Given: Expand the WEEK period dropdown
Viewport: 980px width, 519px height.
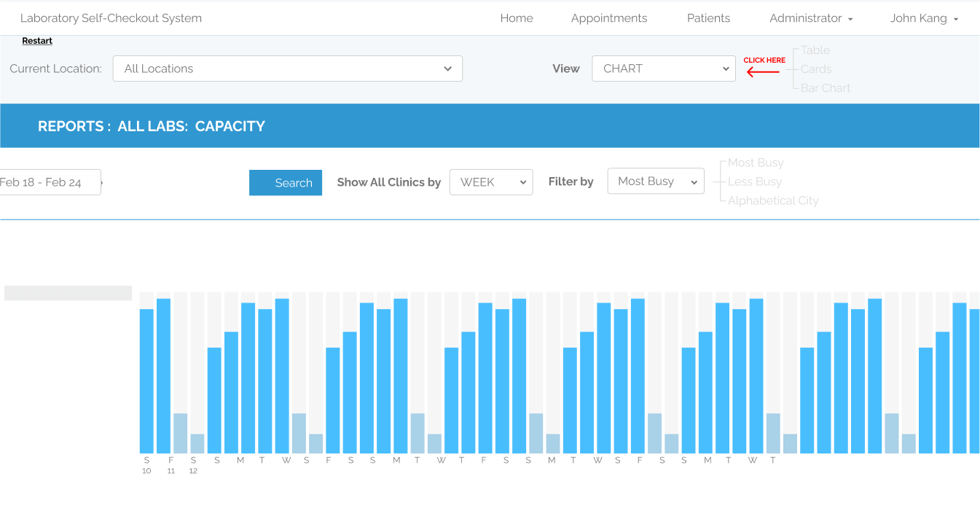Looking at the screenshot, I should coord(491,182).
